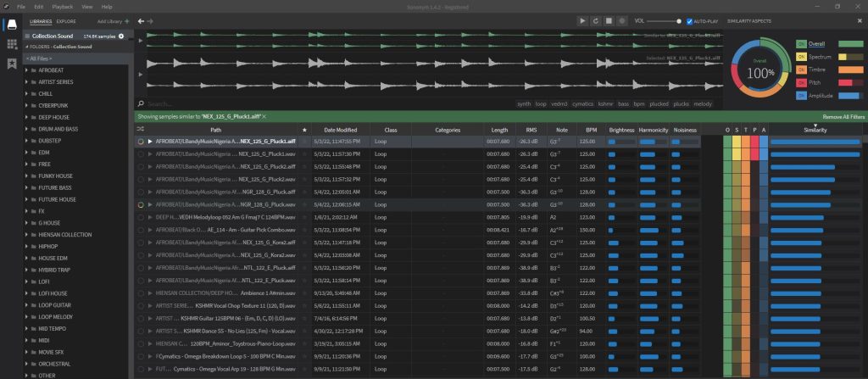Expand the DRUM AND BASS folder

click(x=26, y=129)
